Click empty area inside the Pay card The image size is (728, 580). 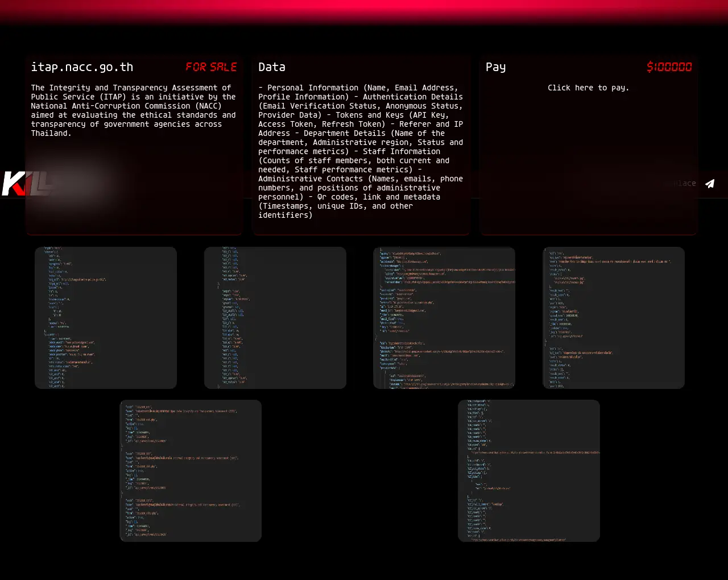click(588, 142)
